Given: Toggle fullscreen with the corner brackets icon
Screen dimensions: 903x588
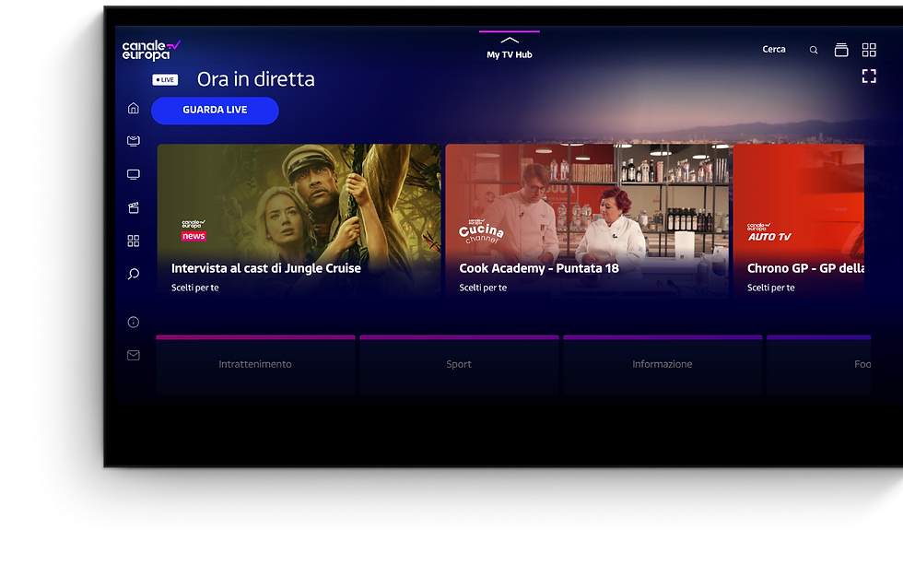Looking at the screenshot, I should (x=869, y=76).
